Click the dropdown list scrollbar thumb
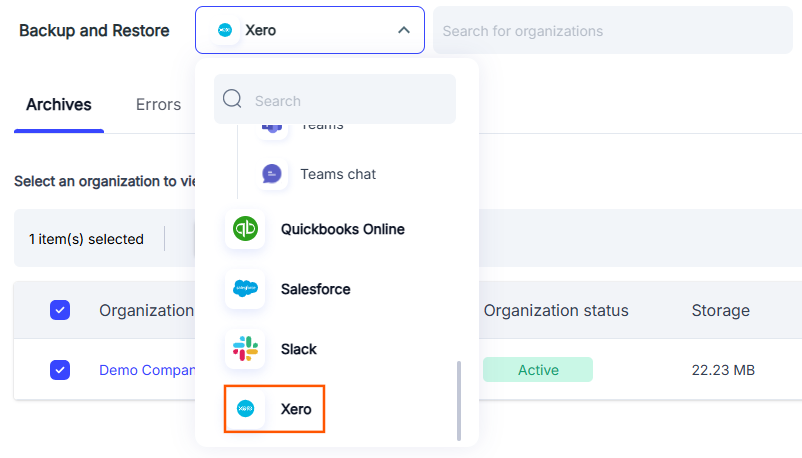The width and height of the screenshot is (802, 458). pyautogui.click(x=459, y=401)
